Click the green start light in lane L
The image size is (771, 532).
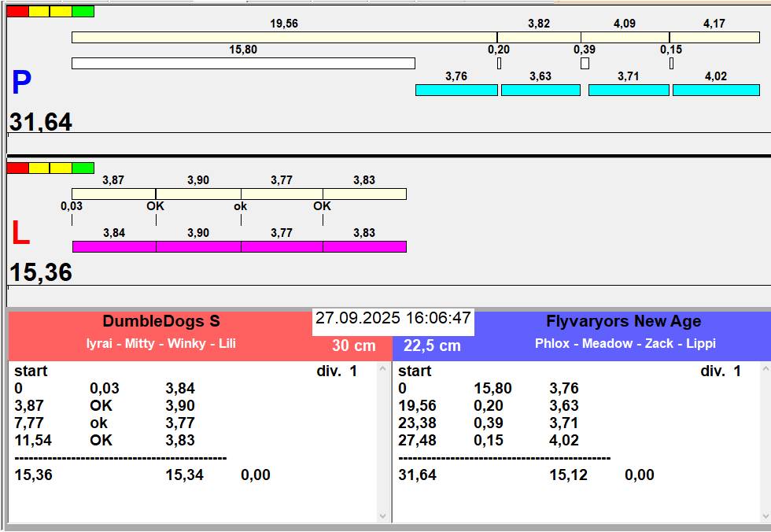(83, 168)
